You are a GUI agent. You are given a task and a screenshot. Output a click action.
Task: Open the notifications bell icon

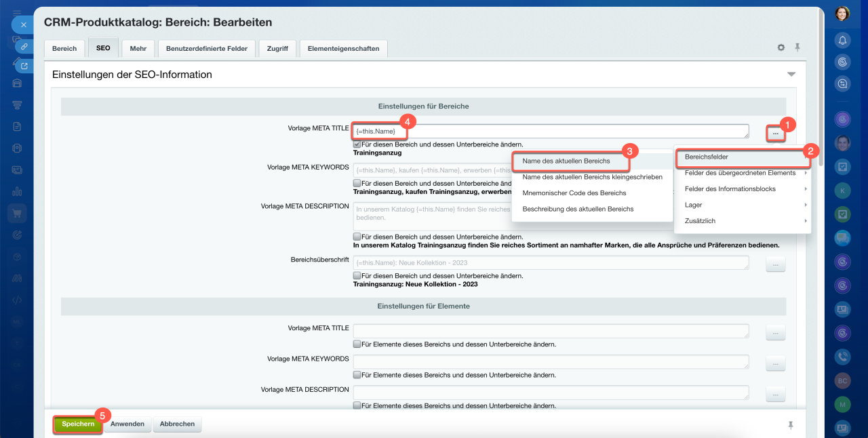[842, 40]
